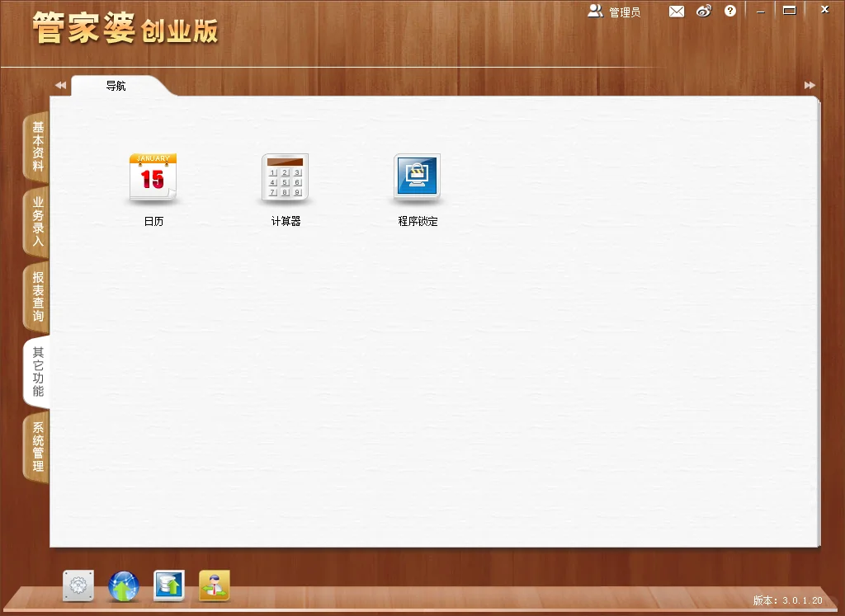Click the 管理员 user icon
Screen dimensions: 845x616
(595, 11)
